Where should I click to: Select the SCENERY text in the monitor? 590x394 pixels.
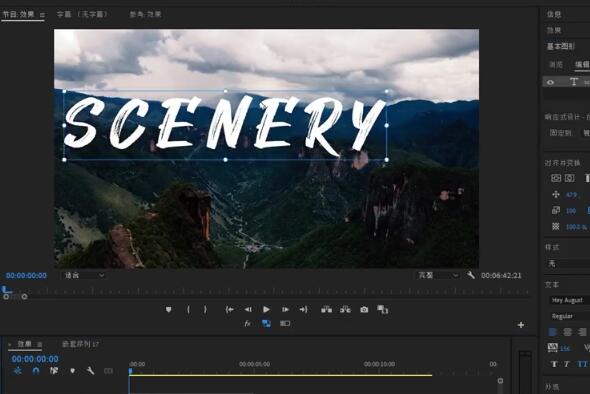coord(225,125)
